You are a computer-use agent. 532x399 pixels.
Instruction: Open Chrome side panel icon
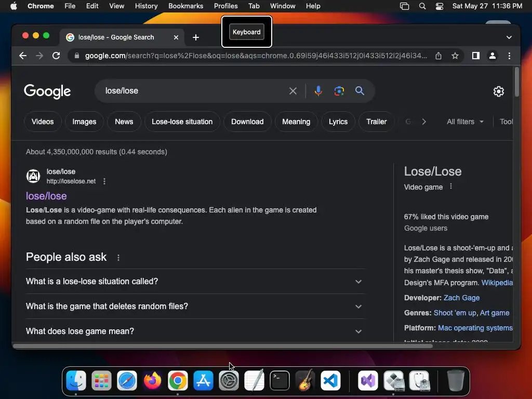[x=476, y=56]
